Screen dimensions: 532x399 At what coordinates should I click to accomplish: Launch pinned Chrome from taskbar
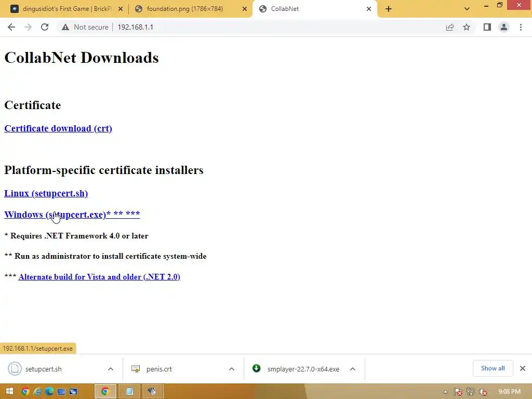click(x=25, y=392)
